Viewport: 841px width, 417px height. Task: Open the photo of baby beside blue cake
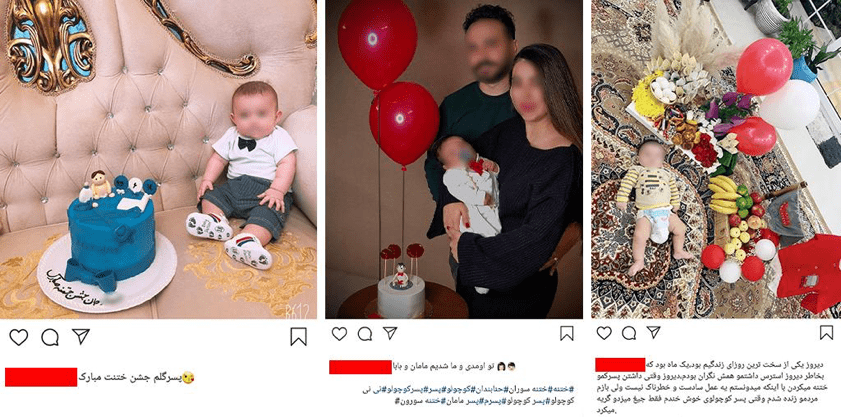pos(158,159)
